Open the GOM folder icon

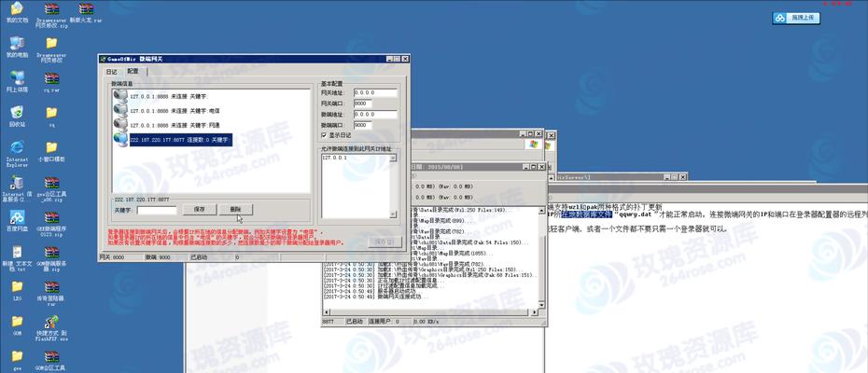click(17, 324)
